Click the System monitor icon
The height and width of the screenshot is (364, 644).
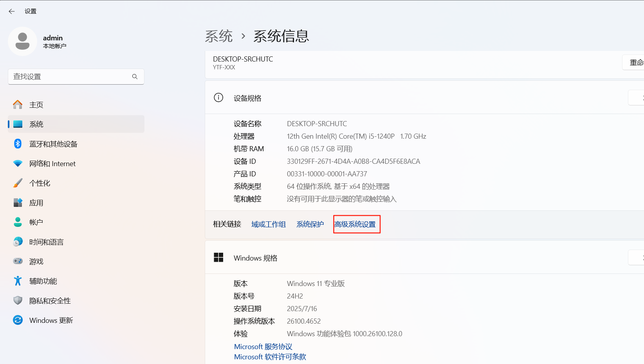[18, 124]
